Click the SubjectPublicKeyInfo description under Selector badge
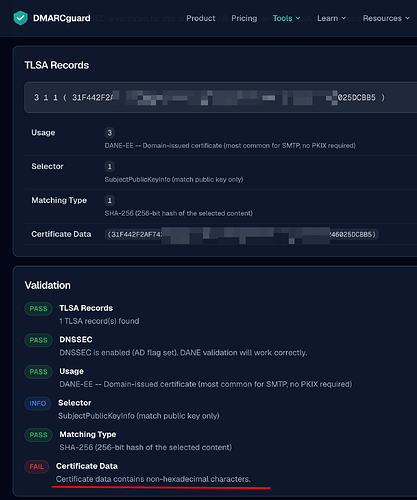The width and height of the screenshot is (417, 500). tap(174, 180)
